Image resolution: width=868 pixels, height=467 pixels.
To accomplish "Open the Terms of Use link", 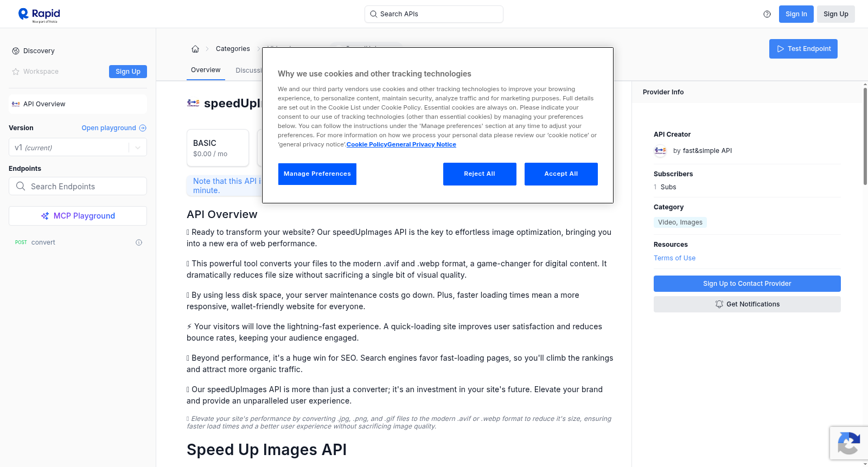I will tap(674, 258).
